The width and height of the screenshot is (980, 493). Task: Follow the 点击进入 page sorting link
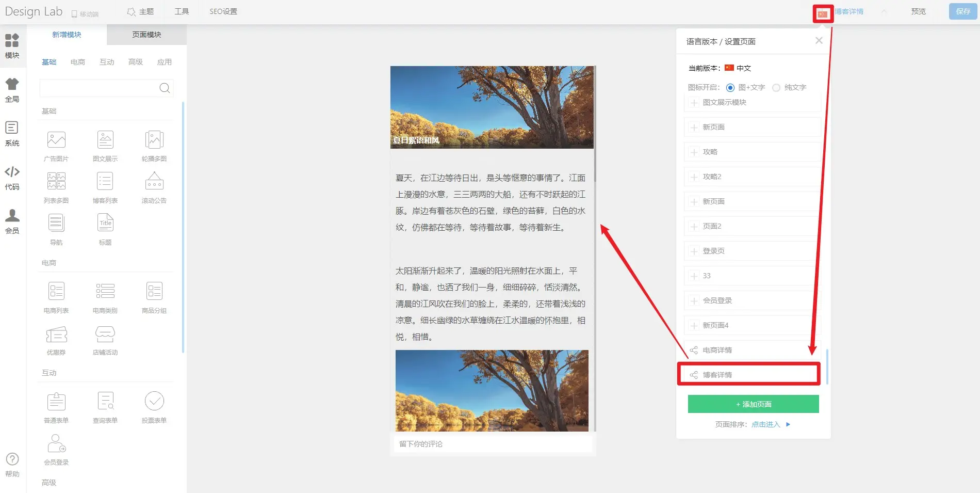click(x=765, y=424)
